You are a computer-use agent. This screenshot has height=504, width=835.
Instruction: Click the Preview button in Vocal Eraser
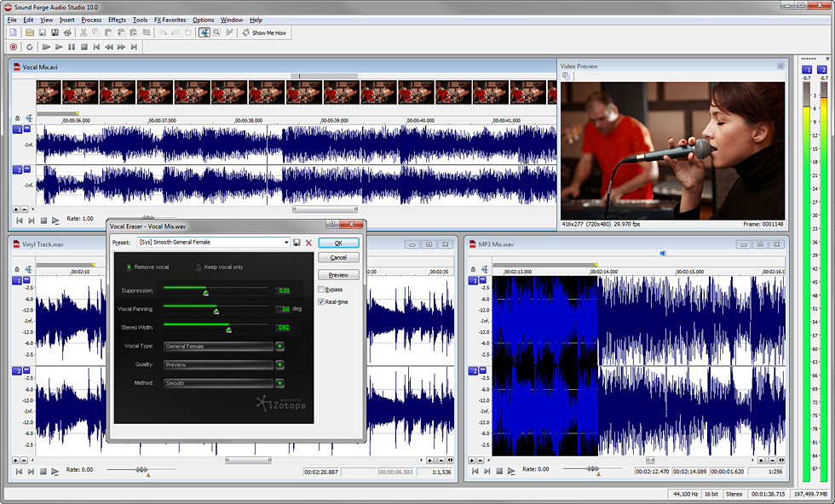click(338, 275)
